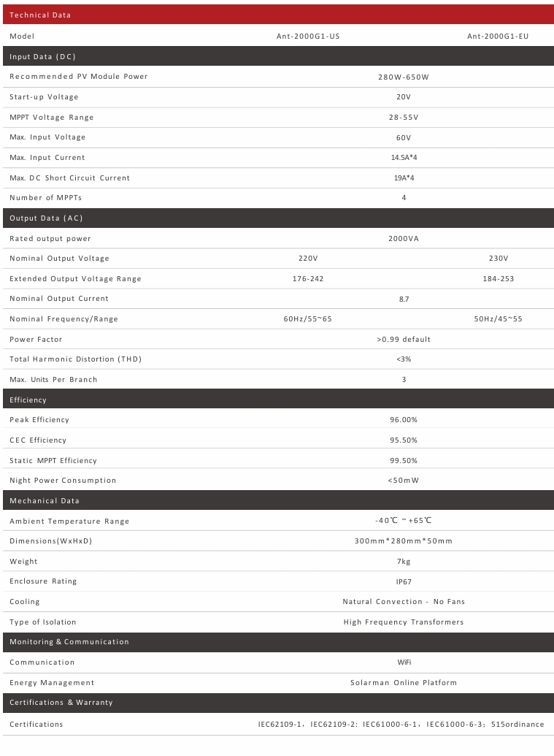Screen dimensions: 554x756
Task: Click the Input Data (DC) section header
Action: pyautogui.click(x=42, y=56)
